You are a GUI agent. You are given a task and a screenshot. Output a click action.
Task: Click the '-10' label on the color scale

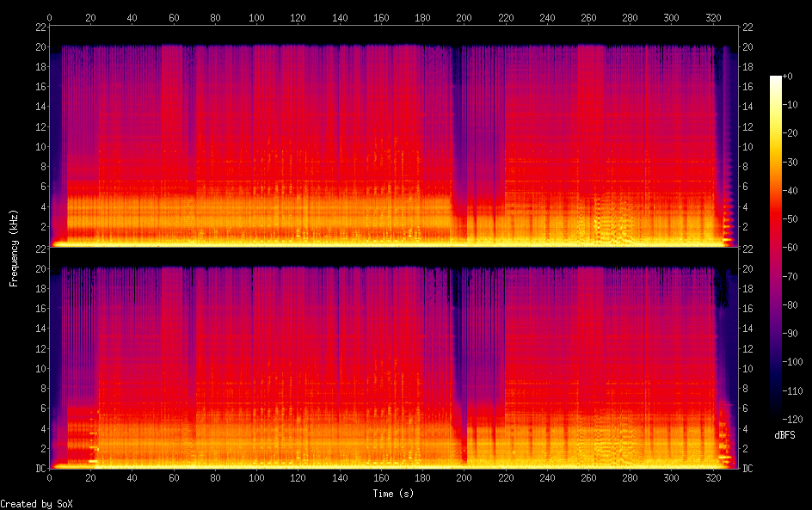tap(790, 105)
